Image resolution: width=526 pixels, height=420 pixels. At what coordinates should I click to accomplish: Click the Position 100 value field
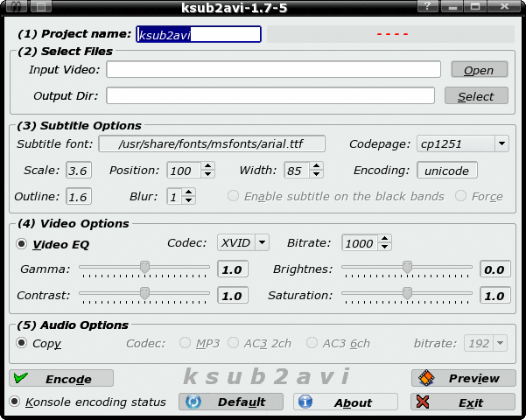pos(184,170)
